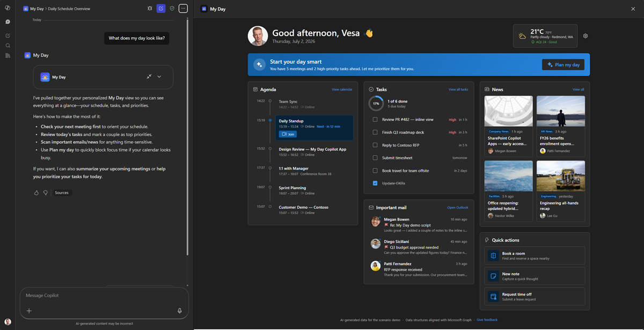Select the Design Review agenda item
The image size is (644, 330).
[314, 152]
